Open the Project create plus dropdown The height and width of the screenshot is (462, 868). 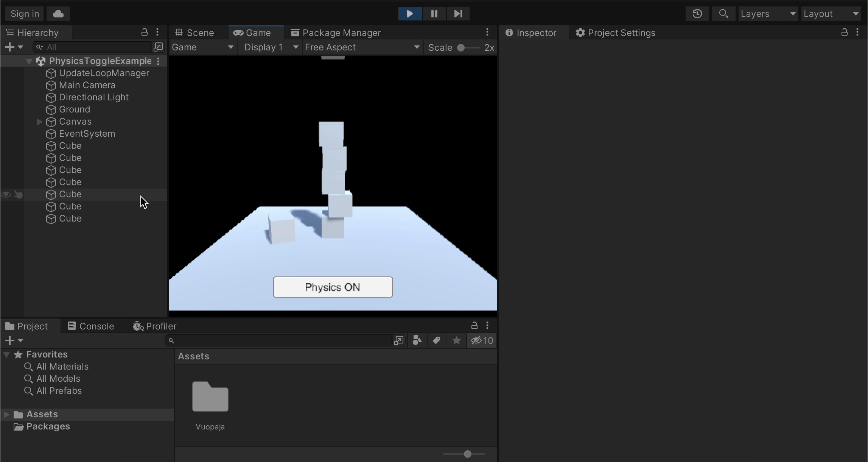[x=14, y=340]
